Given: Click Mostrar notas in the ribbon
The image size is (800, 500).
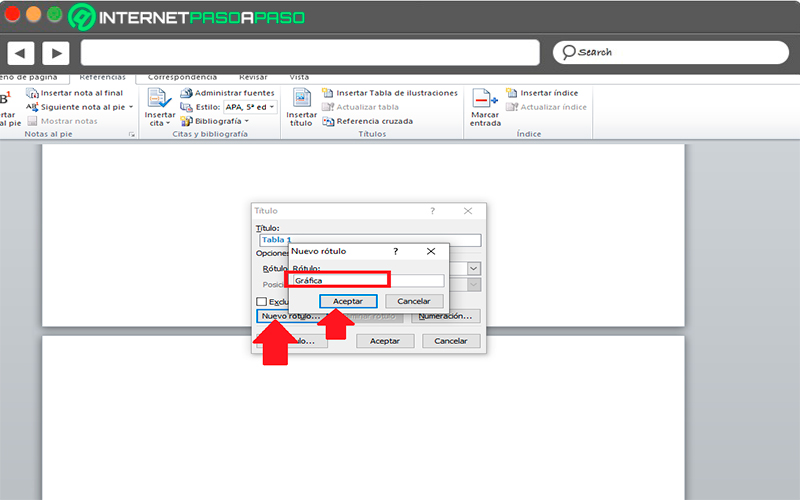Looking at the screenshot, I should point(62,121).
